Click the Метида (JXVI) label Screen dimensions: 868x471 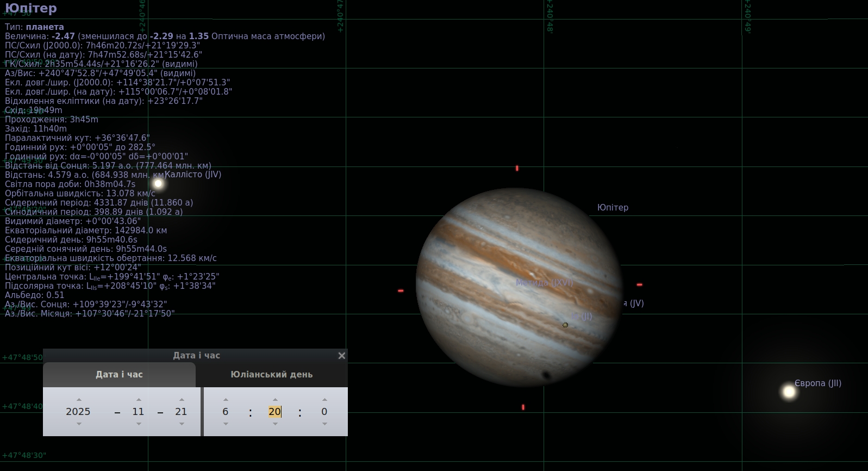[545, 283]
